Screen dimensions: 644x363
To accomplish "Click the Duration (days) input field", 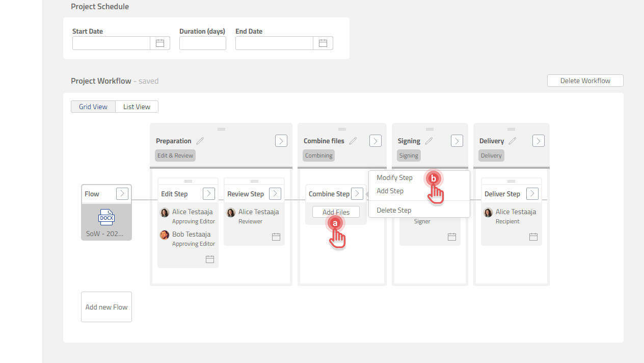I will 202,43.
